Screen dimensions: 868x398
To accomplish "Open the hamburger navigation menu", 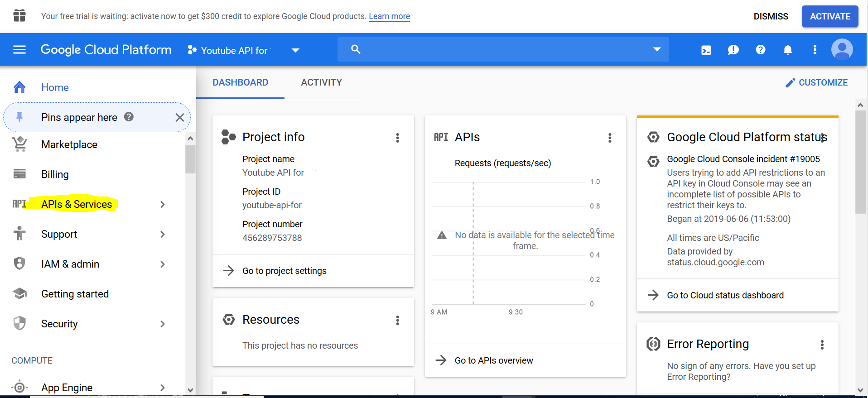I will point(19,49).
